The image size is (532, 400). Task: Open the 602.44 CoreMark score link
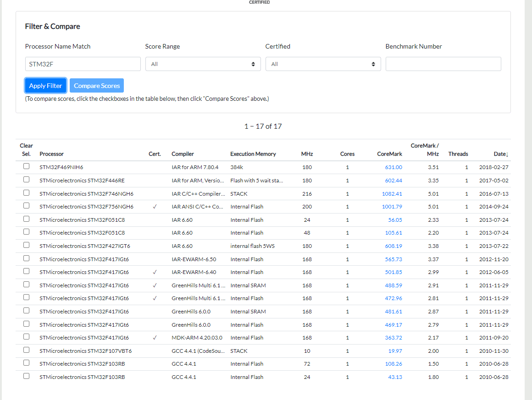tap(393, 181)
